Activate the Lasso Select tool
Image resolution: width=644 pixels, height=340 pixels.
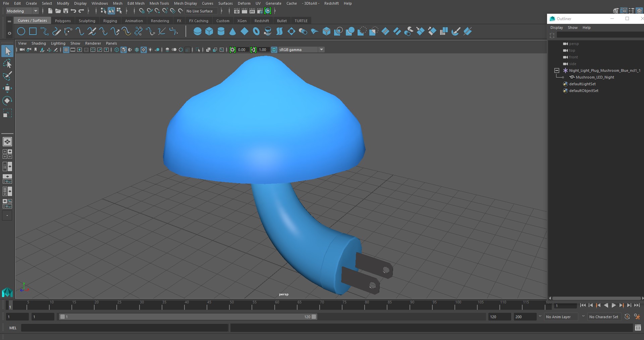(x=7, y=63)
